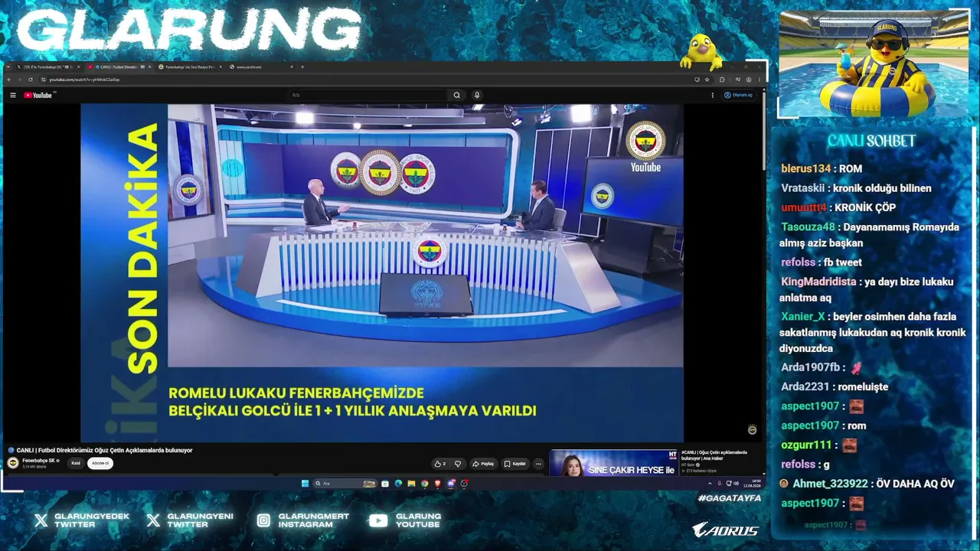Image resolution: width=980 pixels, height=551 pixels.
Task: Open the YouTube guide hamburger menu
Action: click(x=13, y=95)
